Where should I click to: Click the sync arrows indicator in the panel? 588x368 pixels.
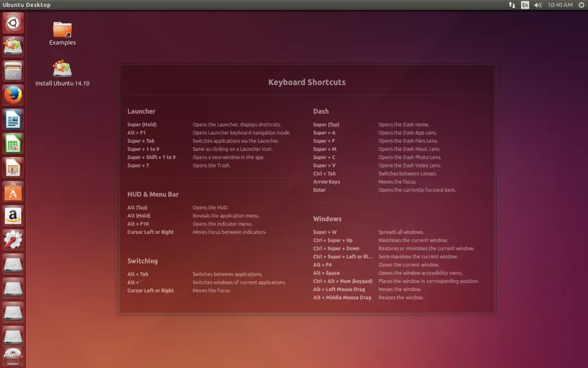click(x=512, y=5)
